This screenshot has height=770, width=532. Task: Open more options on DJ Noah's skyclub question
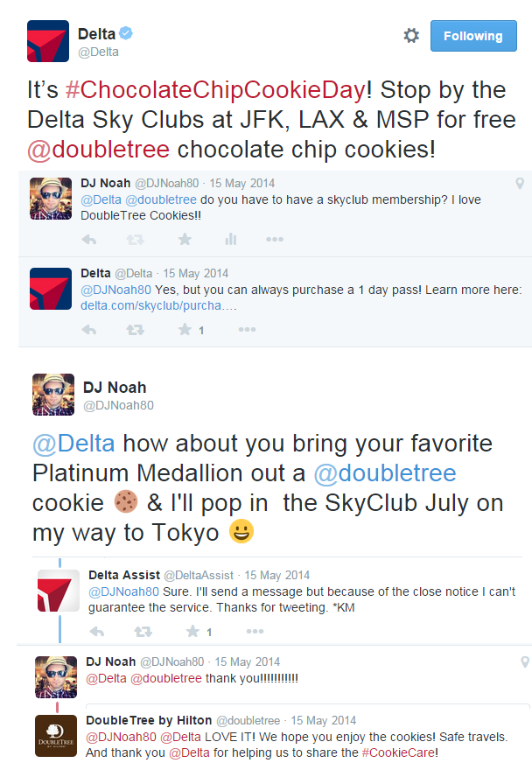(275, 239)
